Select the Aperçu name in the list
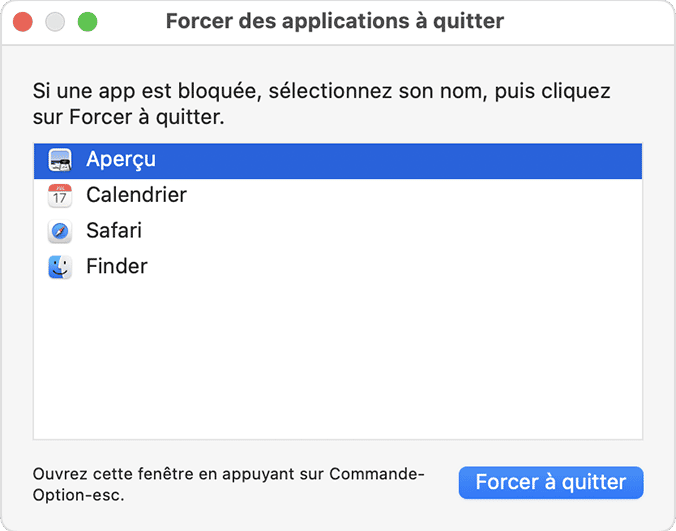Image resolution: width=676 pixels, height=531 pixels. [x=121, y=160]
